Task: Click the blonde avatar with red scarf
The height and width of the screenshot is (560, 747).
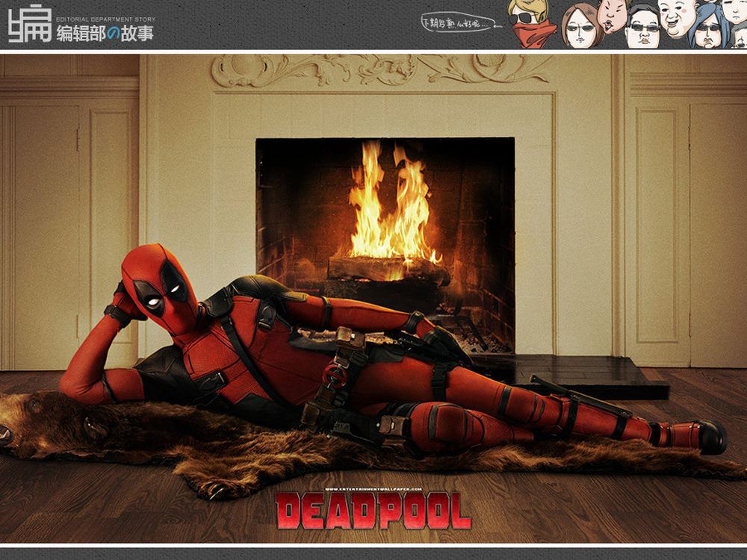Action: pyautogui.click(x=530, y=23)
